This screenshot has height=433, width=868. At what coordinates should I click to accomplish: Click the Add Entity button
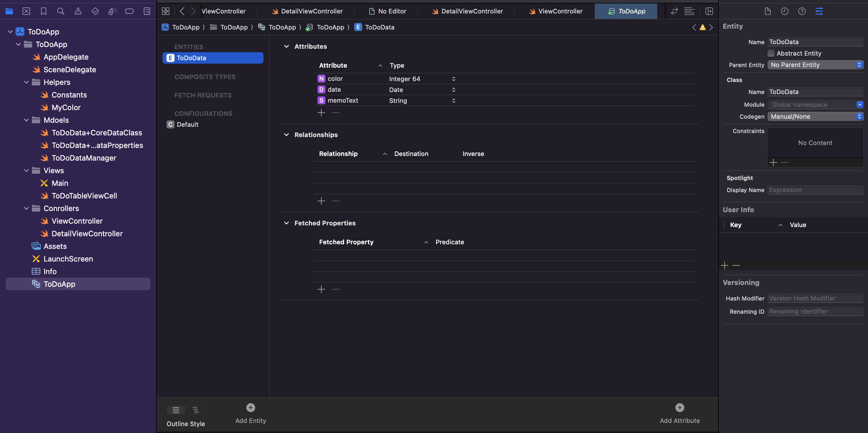(251, 414)
